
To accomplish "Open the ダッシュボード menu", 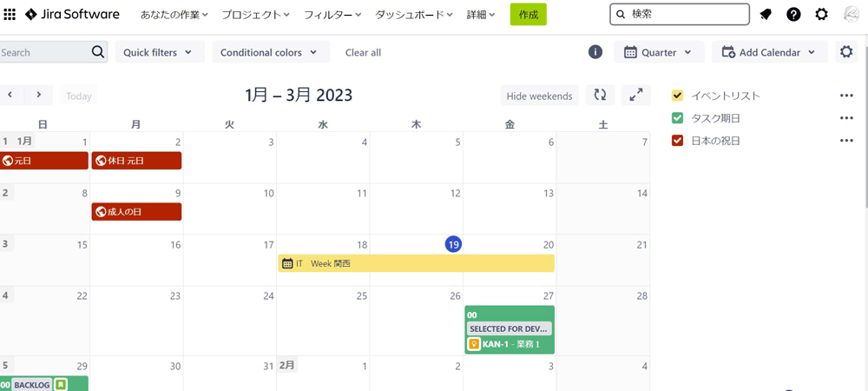I will point(414,15).
